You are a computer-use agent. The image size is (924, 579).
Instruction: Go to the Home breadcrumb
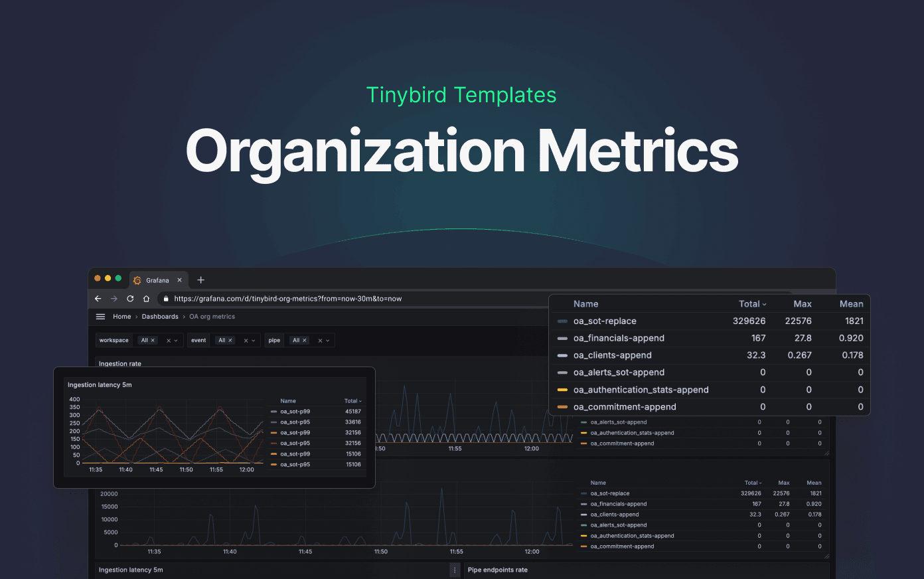121,317
